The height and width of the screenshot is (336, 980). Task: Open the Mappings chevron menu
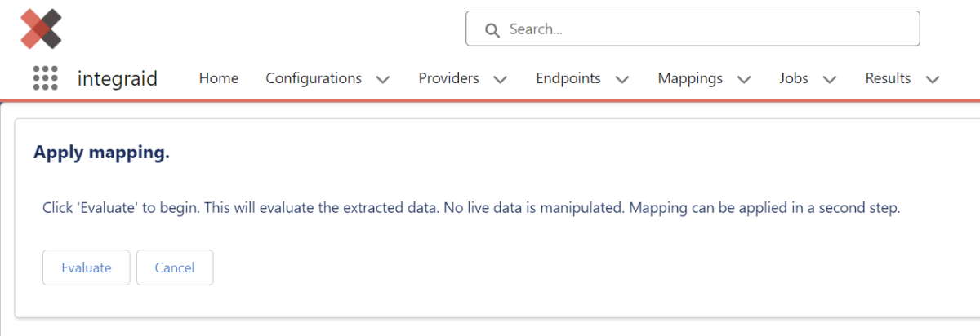(744, 80)
